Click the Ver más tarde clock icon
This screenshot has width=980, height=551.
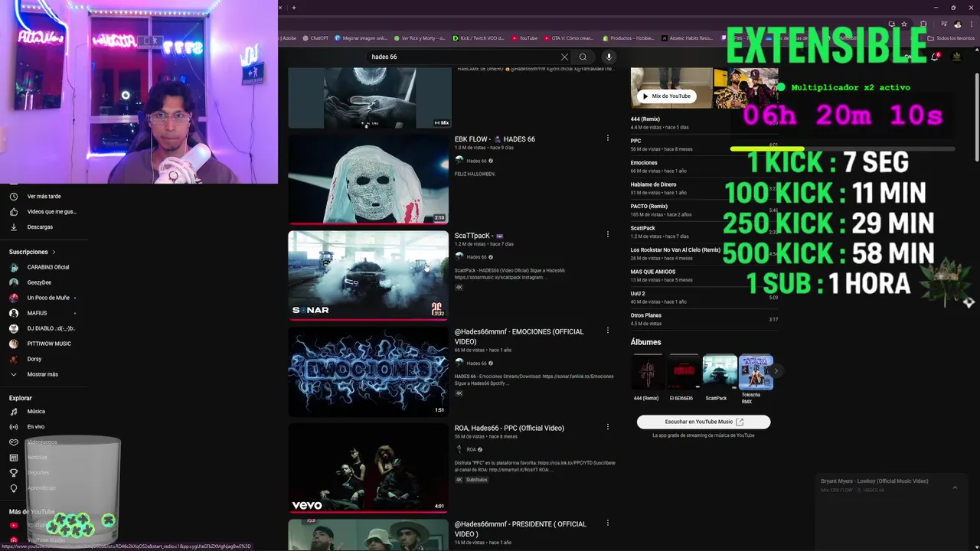coord(14,197)
